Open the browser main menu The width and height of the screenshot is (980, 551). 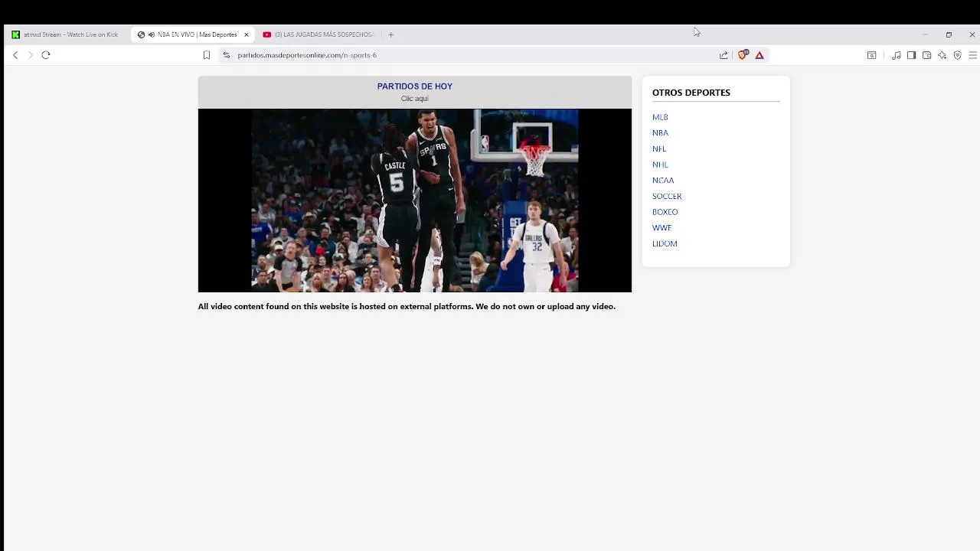click(x=972, y=55)
